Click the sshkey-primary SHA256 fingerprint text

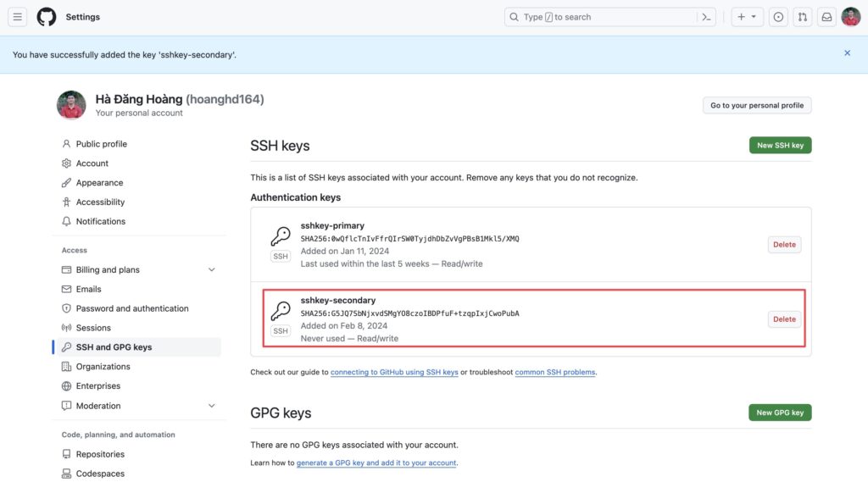pos(409,239)
